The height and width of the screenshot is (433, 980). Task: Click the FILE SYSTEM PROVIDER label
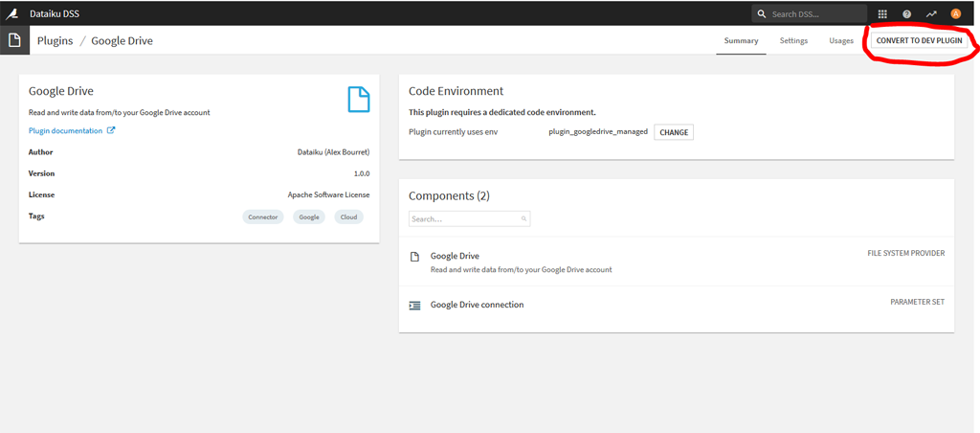(x=906, y=254)
